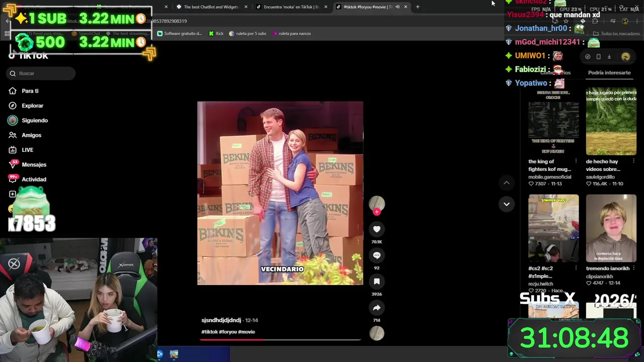Open mobile.gamesoficial author link
Viewport: 644px width, 362px height.
(x=549, y=177)
